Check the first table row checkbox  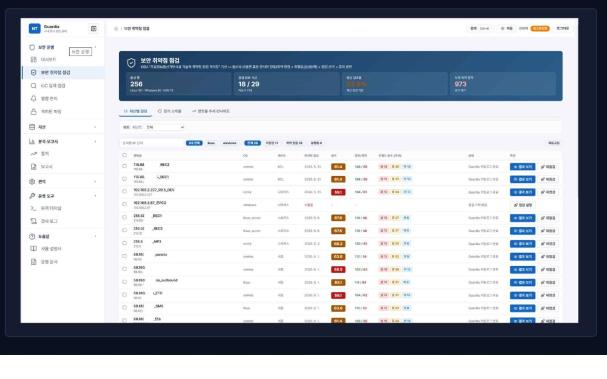[124, 166]
